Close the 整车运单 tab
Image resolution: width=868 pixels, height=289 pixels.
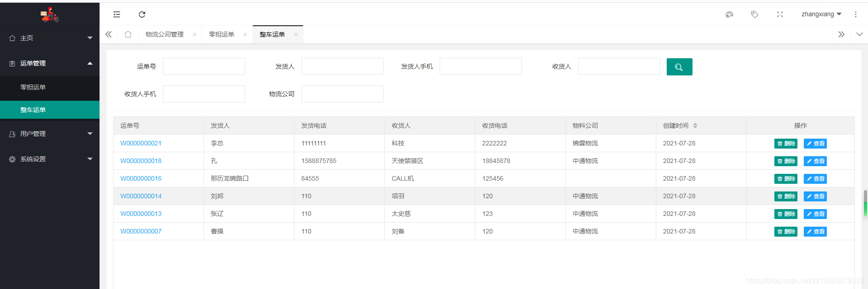(x=296, y=34)
